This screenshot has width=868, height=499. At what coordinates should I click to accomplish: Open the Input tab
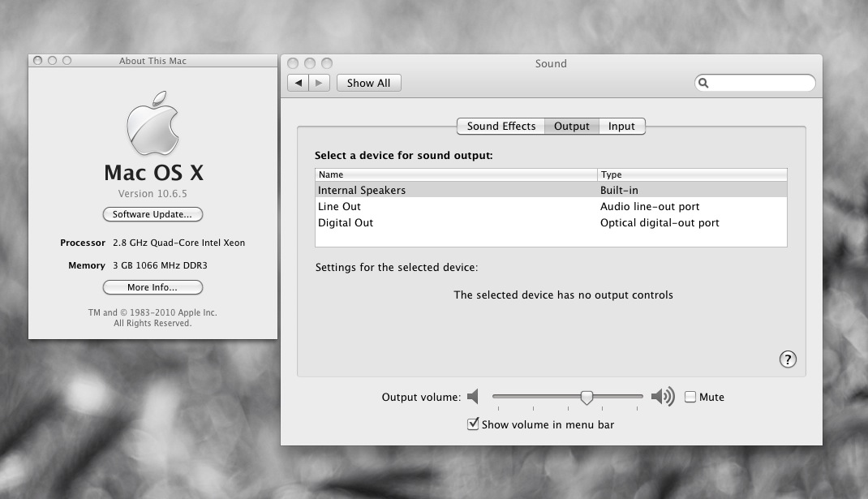tap(621, 126)
